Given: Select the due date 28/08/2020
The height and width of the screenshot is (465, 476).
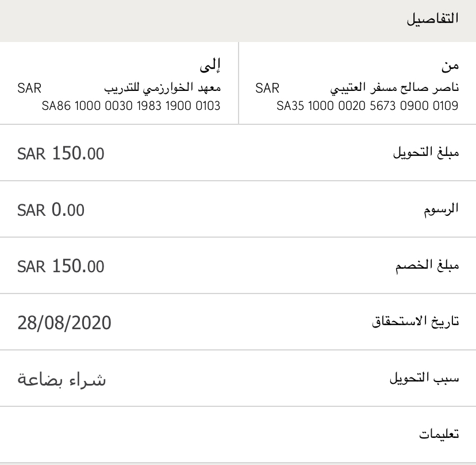Looking at the screenshot, I should click(64, 323).
